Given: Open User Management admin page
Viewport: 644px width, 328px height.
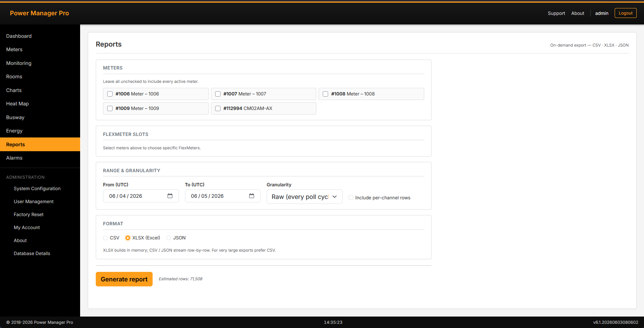Looking at the screenshot, I should [40, 202].
